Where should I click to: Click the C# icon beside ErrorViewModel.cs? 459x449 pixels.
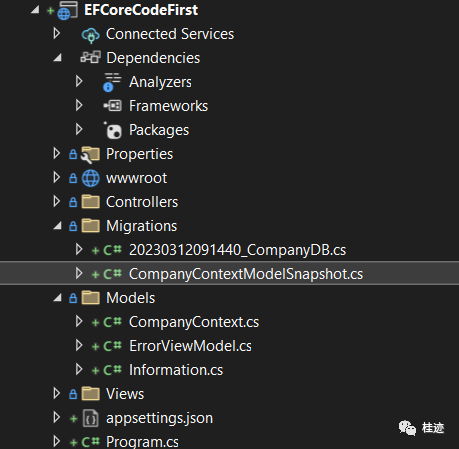click(x=112, y=346)
